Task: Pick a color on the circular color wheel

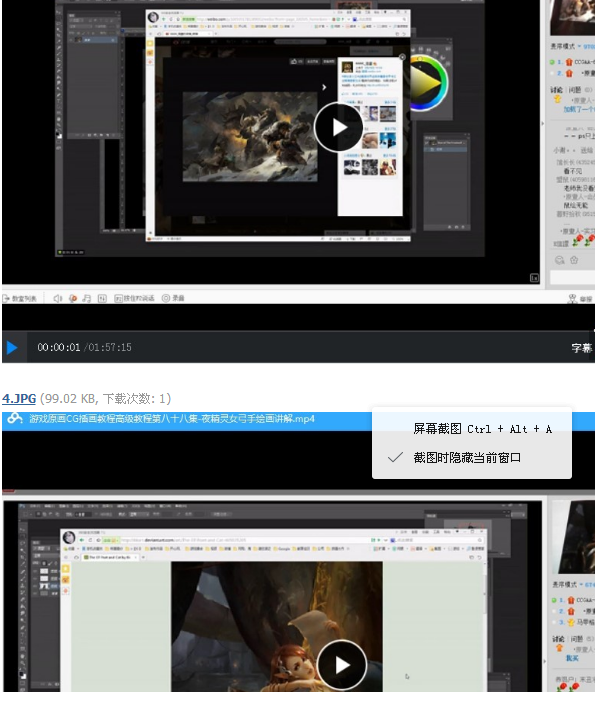Action: coord(427,83)
